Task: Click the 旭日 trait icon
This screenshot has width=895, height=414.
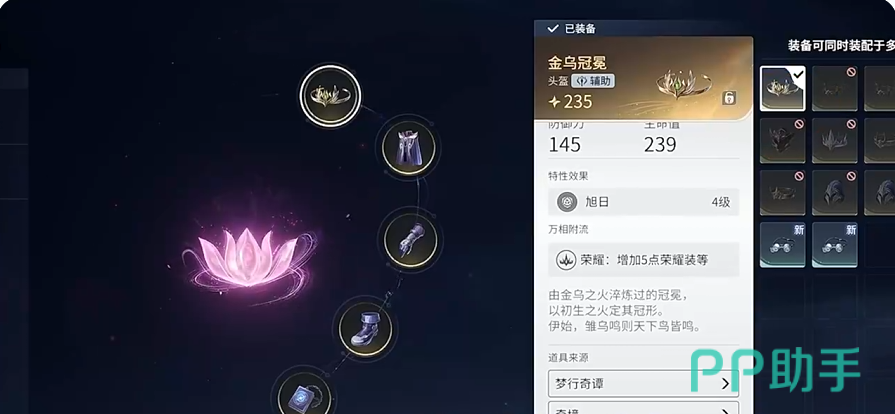Action: (x=567, y=202)
